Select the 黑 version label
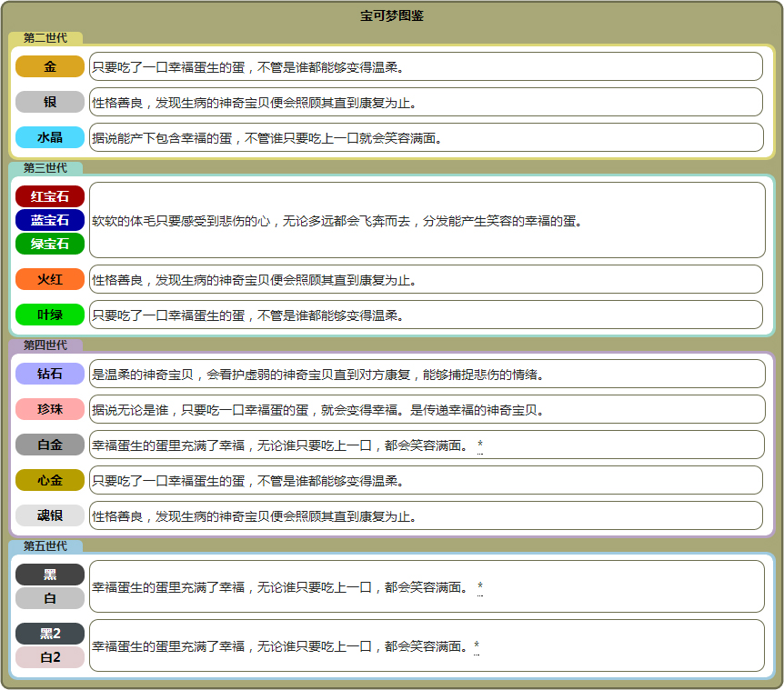Screen dimensions: 784x690 (50, 575)
